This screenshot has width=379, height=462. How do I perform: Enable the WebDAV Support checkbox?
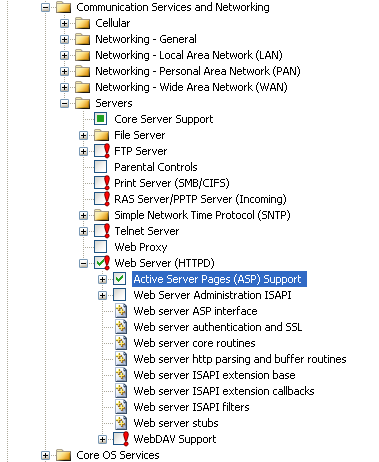[119, 439]
